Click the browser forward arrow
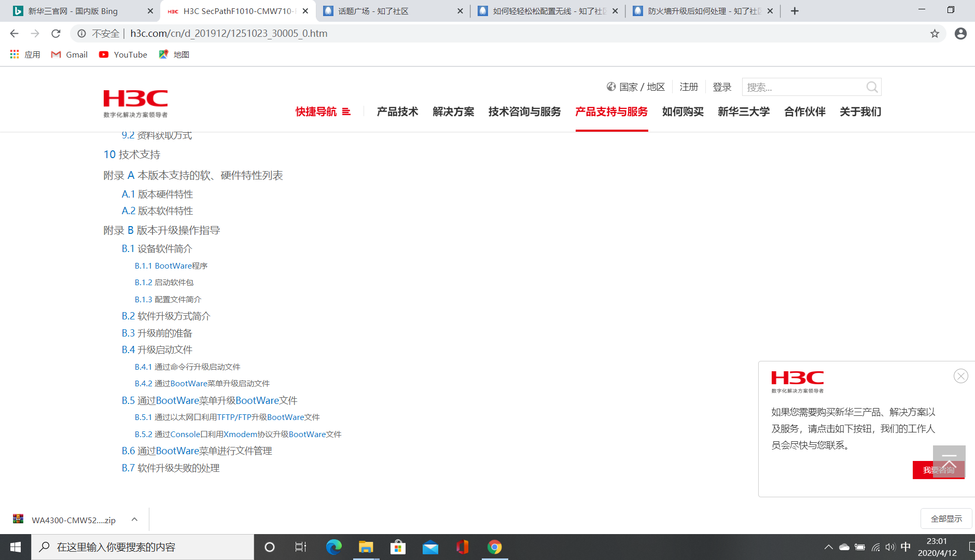 pyautogui.click(x=35, y=34)
